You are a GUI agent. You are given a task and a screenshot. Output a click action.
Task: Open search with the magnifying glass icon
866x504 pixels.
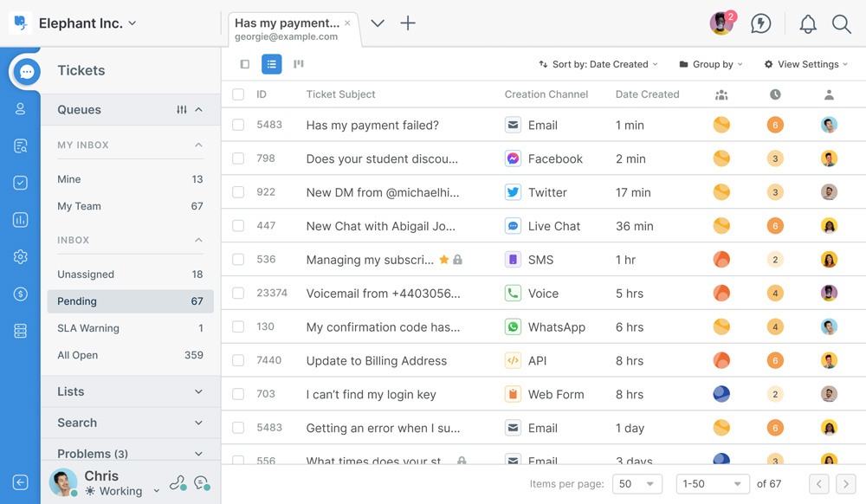(x=841, y=23)
